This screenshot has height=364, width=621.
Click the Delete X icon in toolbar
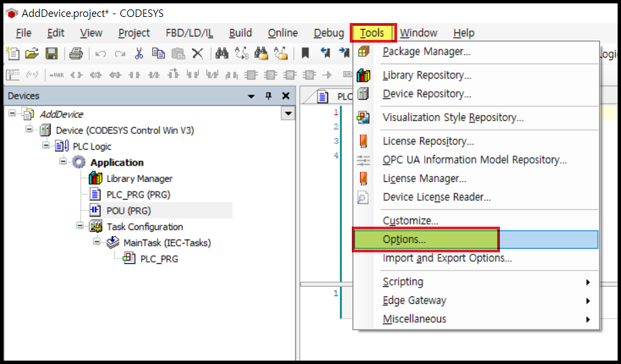coord(198,53)
